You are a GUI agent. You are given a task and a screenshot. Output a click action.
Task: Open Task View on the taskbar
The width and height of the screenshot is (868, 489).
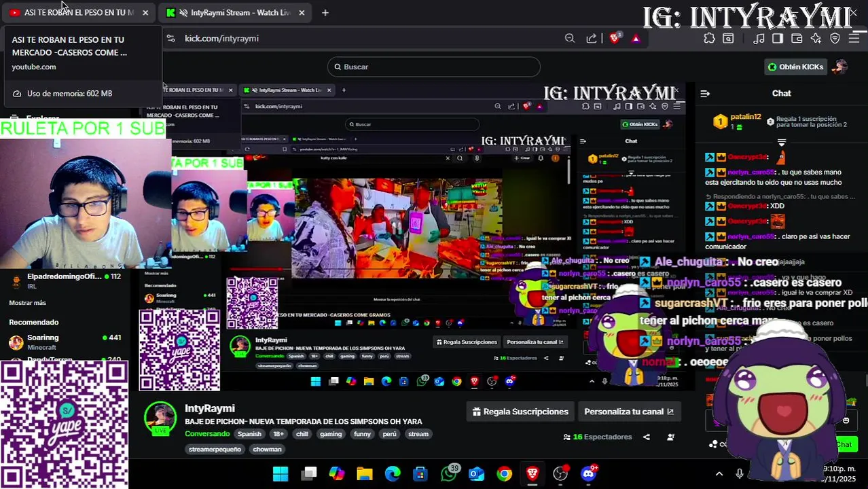tap(309, 473)
